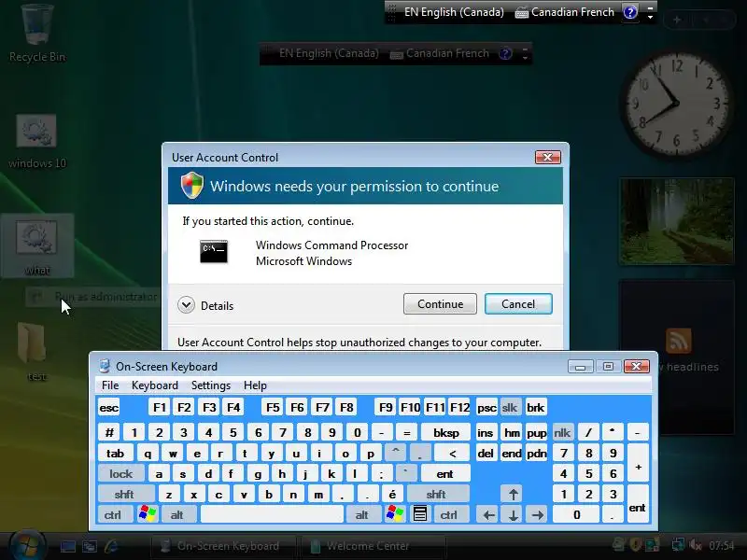This screenshot has width=747, height=560.
Task: Click the del key
Action: 486,454
